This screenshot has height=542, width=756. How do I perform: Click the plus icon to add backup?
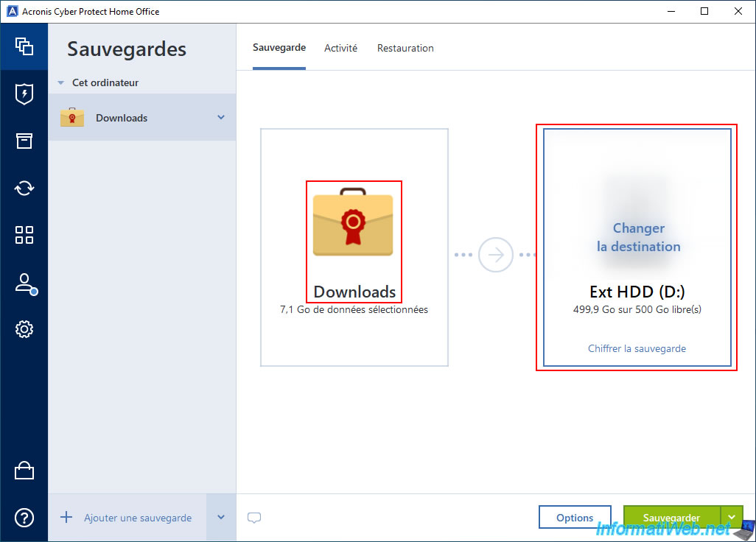click(x=66, y=518)
